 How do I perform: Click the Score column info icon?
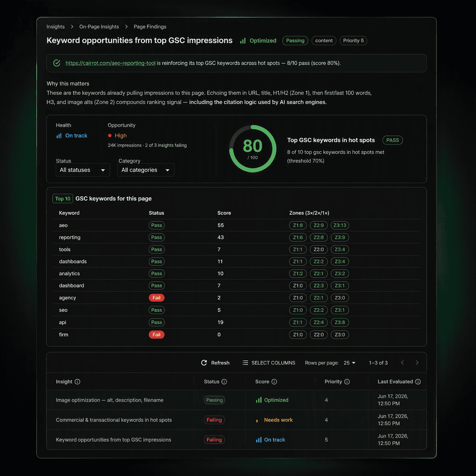coord(274,382)
